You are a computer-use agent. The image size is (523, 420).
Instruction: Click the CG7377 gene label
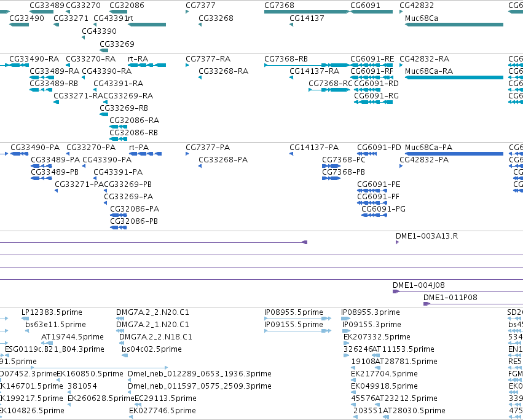tap(200, 6)
